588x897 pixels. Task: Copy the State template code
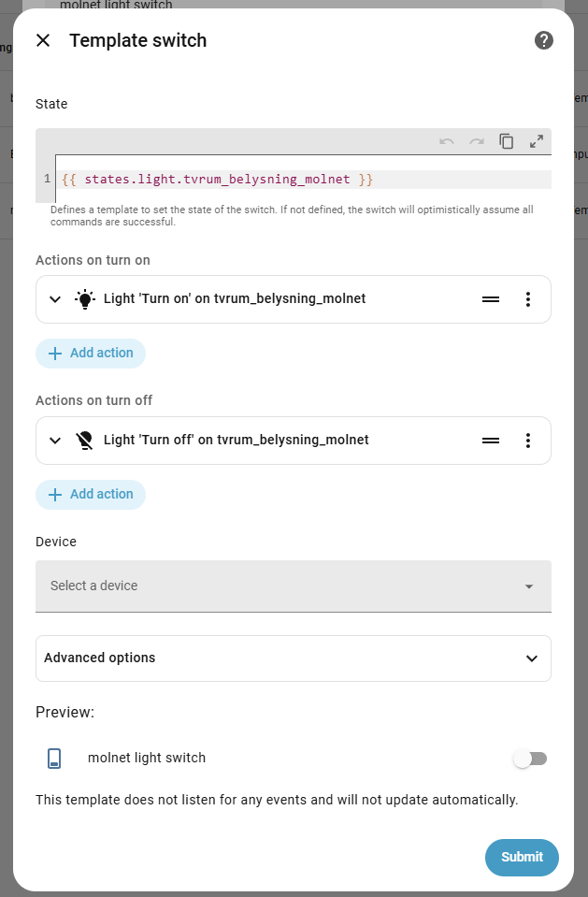click(507, 141)
